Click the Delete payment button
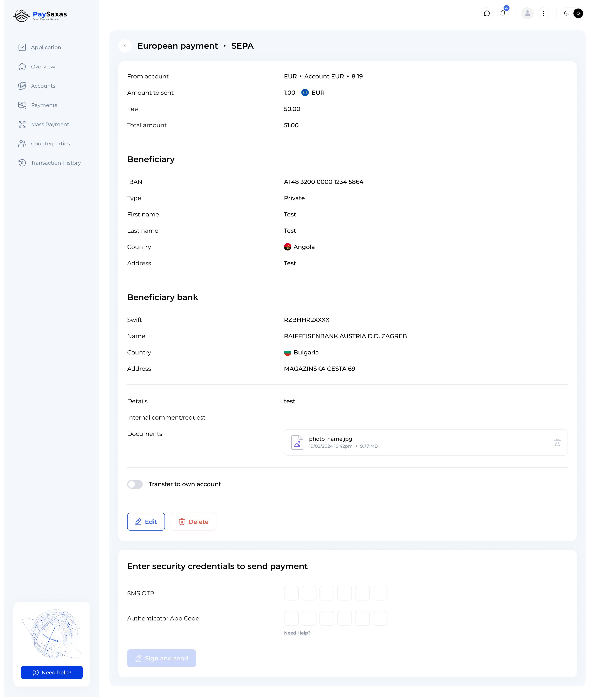The height and width of the screenshot is (700, 596). pos(194,522)
